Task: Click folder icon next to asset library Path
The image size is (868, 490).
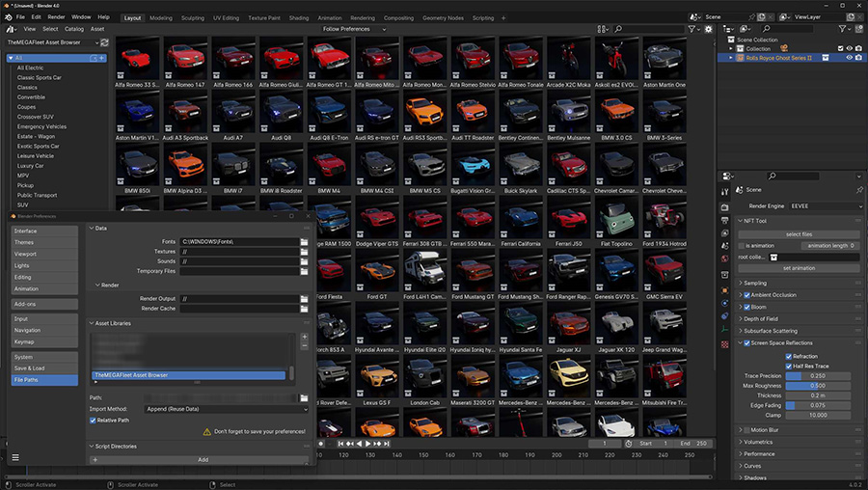Action: 304,398
